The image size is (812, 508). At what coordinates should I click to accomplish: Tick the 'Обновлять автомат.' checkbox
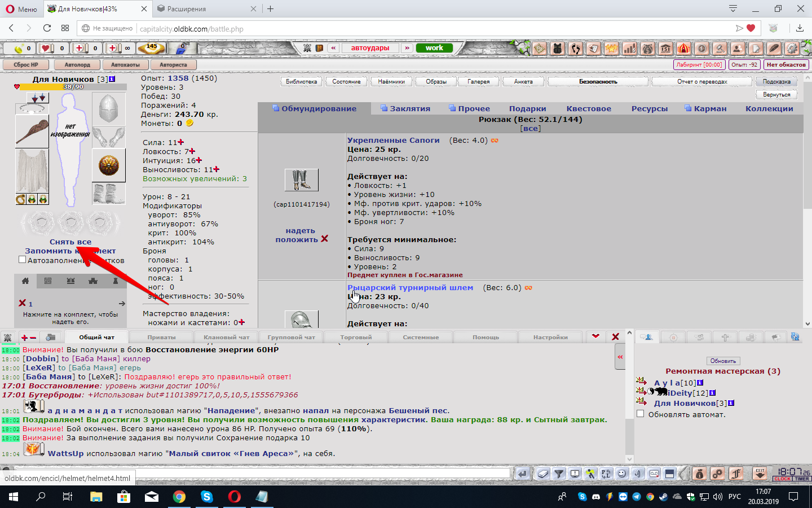[640, 414]
